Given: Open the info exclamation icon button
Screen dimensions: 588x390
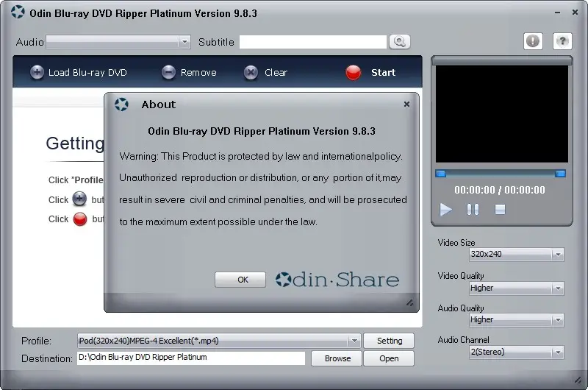Looking at the screenshot, I should point(533,41).
